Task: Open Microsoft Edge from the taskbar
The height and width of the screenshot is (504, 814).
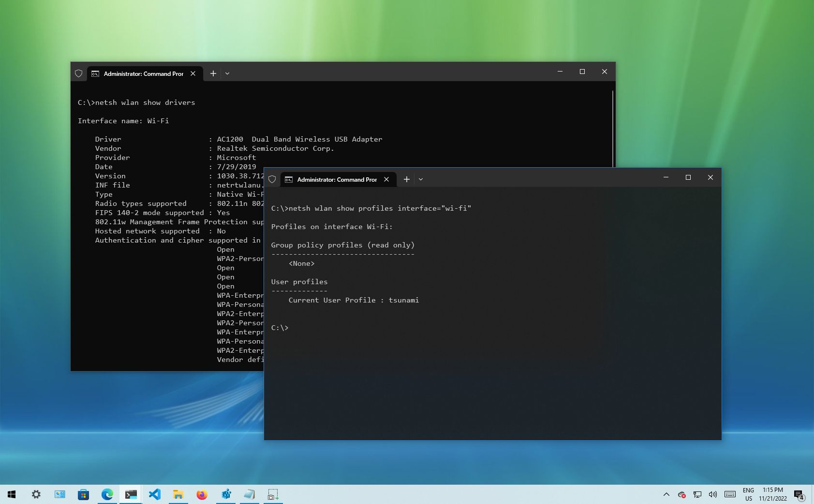Action: 107,494
